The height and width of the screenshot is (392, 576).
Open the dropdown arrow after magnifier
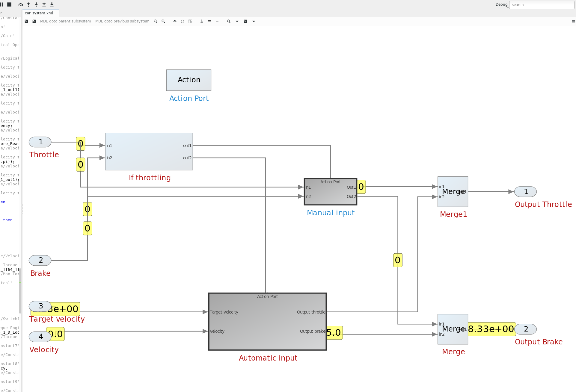[237, 21]
